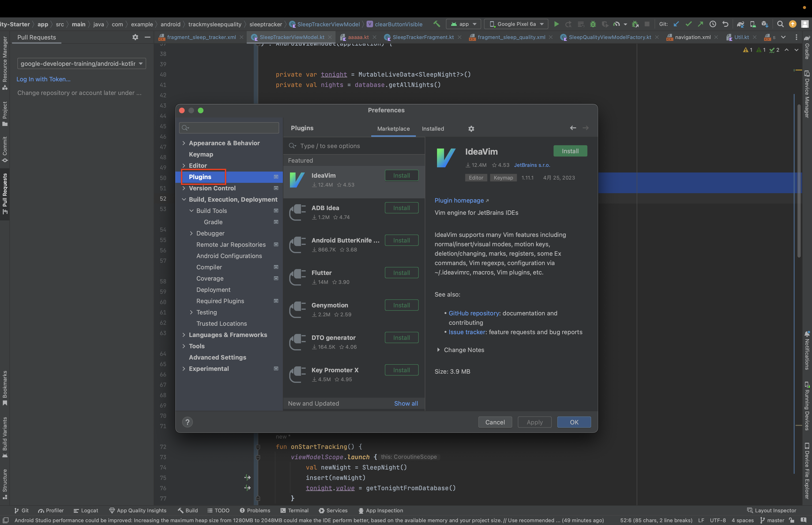Open Bookmarks tool window on left strip

(x=5, y=388)
